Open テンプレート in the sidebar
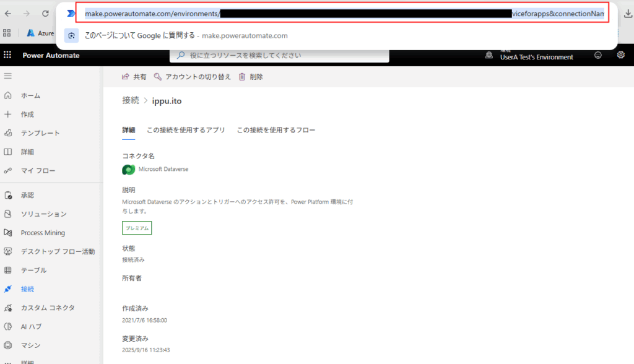Image resolution: width=634 pixels, height=364 pixels. (40, 133)
